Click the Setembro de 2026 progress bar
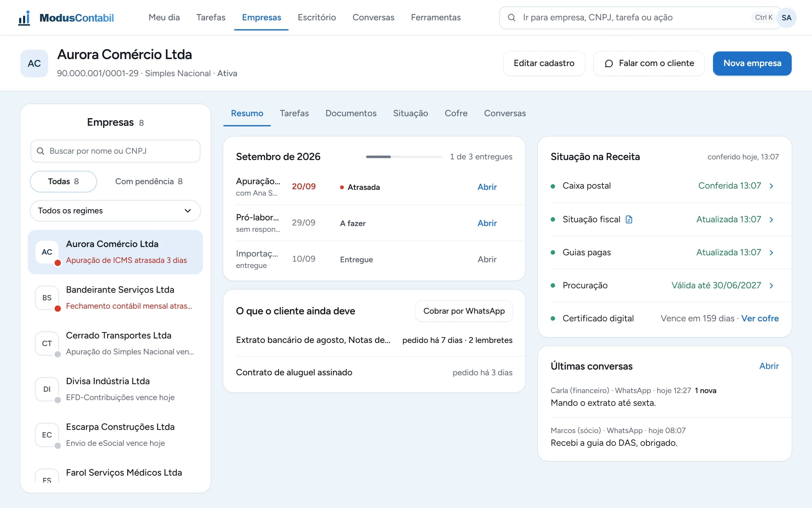The width and height of the screenshot is (812, 508). [404, 157]
